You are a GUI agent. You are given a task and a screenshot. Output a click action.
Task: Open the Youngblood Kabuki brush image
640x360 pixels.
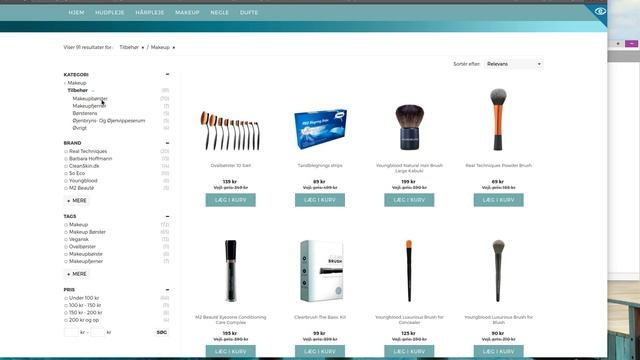(x=409, y=127)
